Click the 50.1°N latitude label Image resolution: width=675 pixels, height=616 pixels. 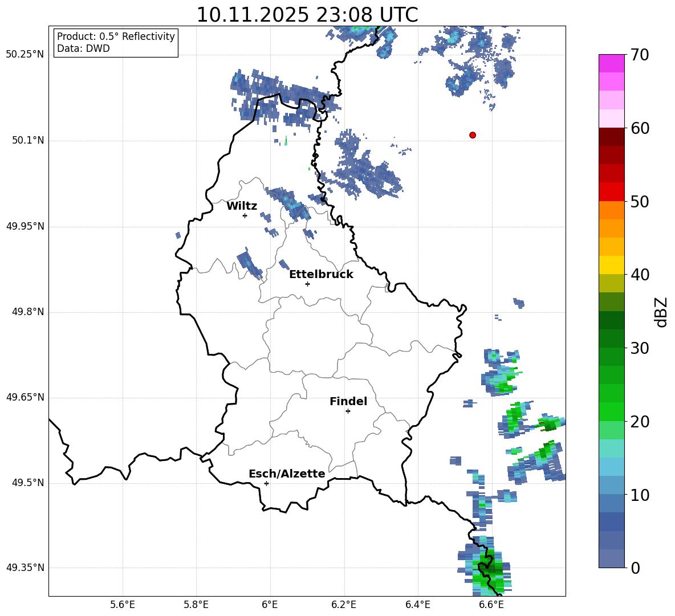click(x=28, y=140)
